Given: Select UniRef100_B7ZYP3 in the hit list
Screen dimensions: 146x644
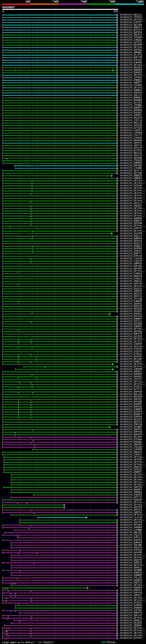Looking at the screenshot, I should 131,30.
